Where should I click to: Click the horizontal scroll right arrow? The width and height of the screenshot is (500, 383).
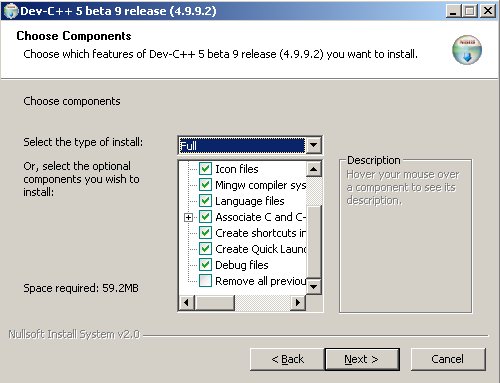click(x=298, y=303)
